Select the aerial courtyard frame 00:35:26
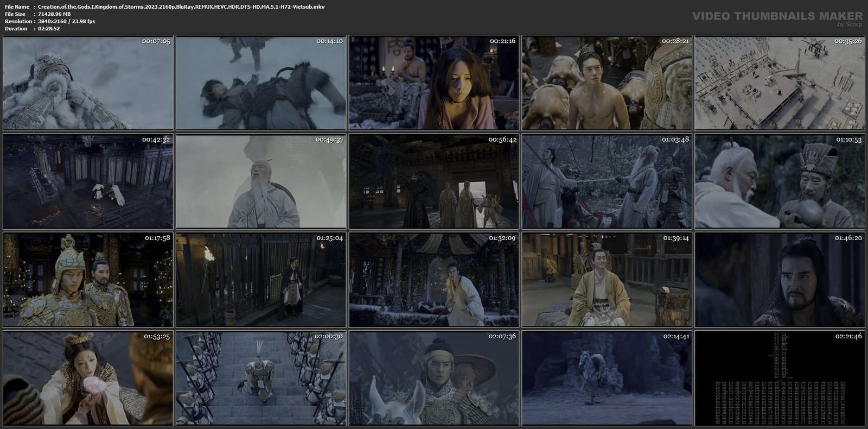This screenshot has width=868, height=429. tap(780, 83)
